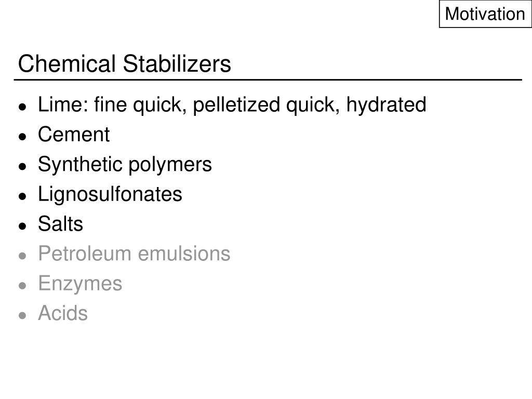Click the gray bullet beside Acids
Screen dimensions: 532x399
coord(22,316)
